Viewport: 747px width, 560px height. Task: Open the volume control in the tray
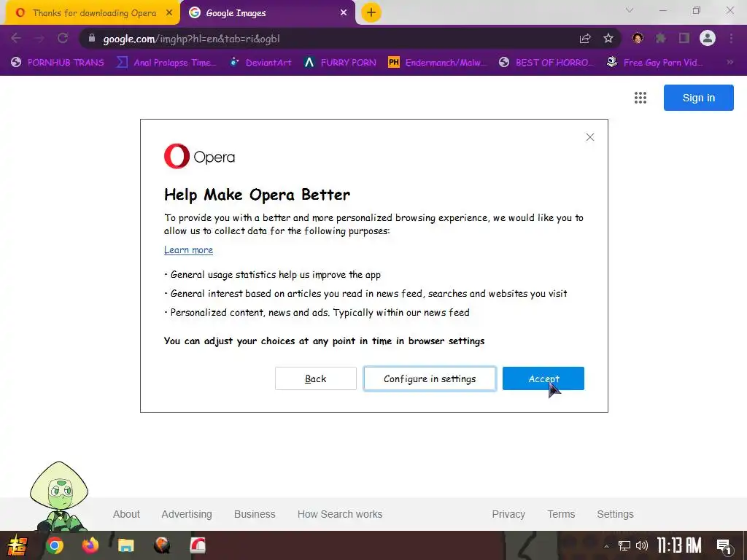642,545
